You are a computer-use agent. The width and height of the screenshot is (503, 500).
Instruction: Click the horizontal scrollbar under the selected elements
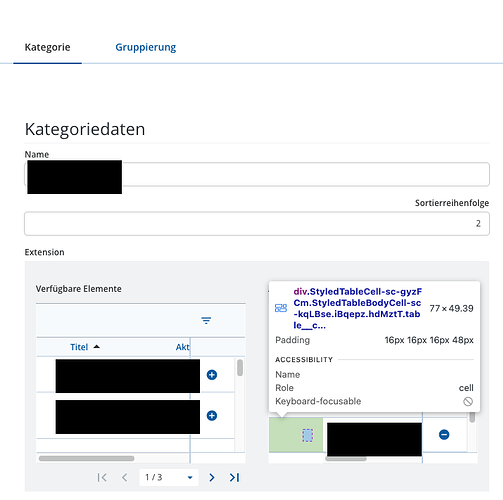346,459
